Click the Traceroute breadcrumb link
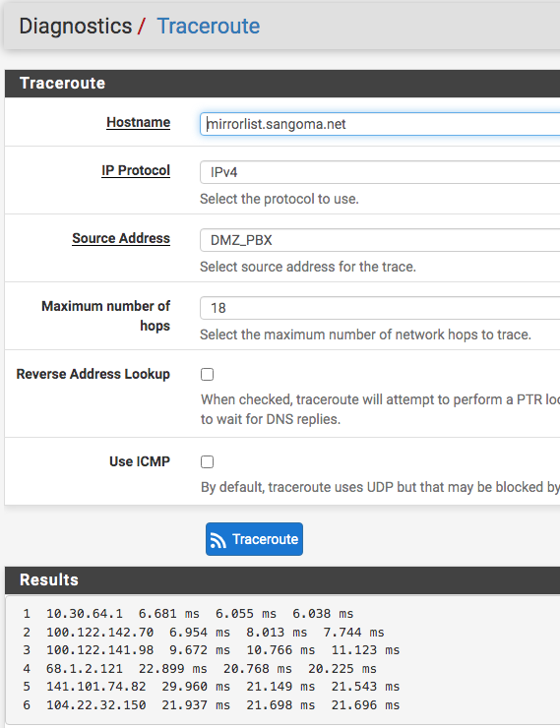The width and height of the screenshot is (560, 728). (x=209, y=26)
